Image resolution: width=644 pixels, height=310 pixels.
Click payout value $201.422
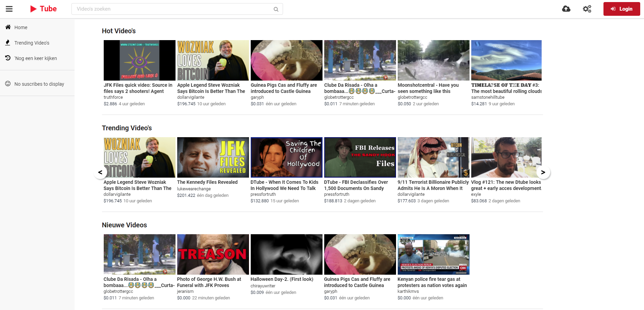pos(186,195)
